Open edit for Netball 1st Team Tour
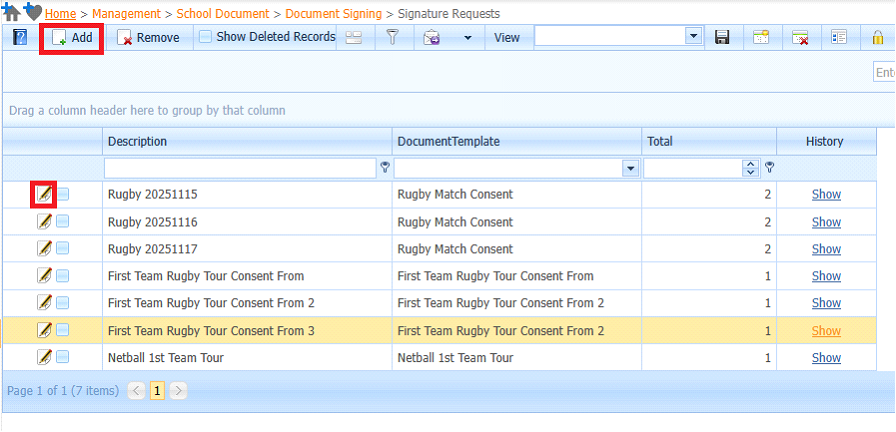896x432 pixels. (44, 357)
